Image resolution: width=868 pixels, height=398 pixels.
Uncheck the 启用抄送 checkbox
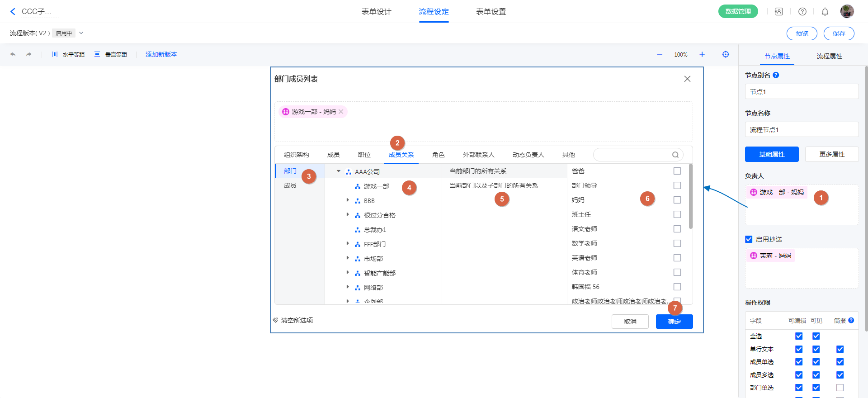coord(749,239)
